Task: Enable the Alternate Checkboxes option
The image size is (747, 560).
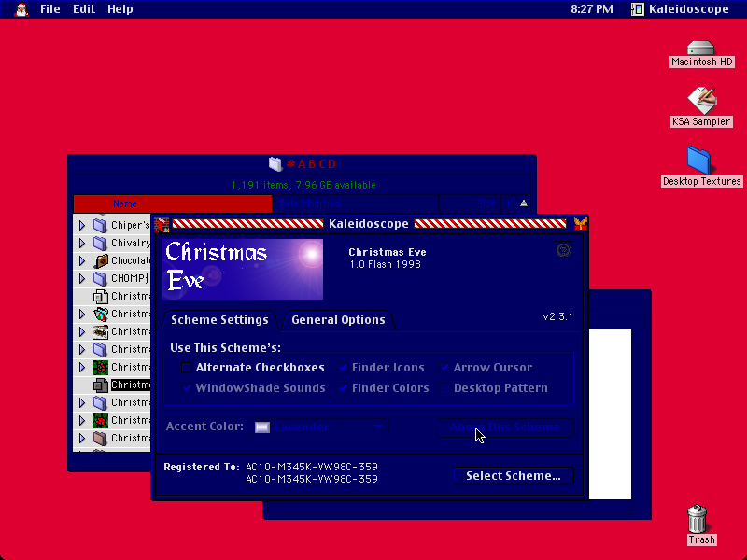Action: point(187,368)
